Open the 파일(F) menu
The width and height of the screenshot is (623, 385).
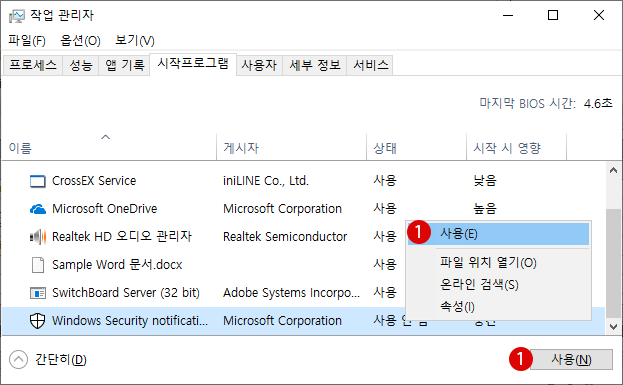click(x=27, y=40)
